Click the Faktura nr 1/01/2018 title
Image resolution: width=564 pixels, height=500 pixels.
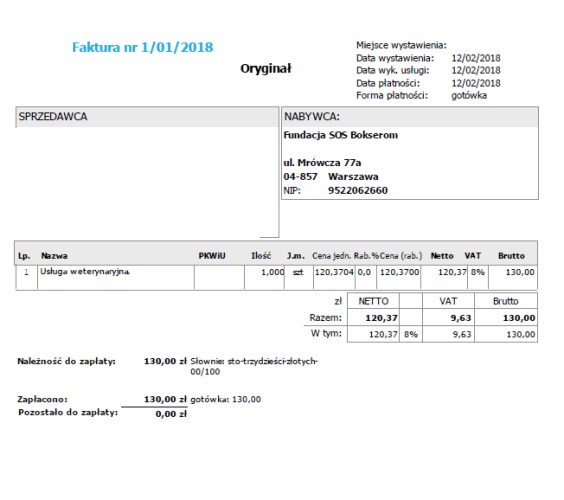(142, 47)
